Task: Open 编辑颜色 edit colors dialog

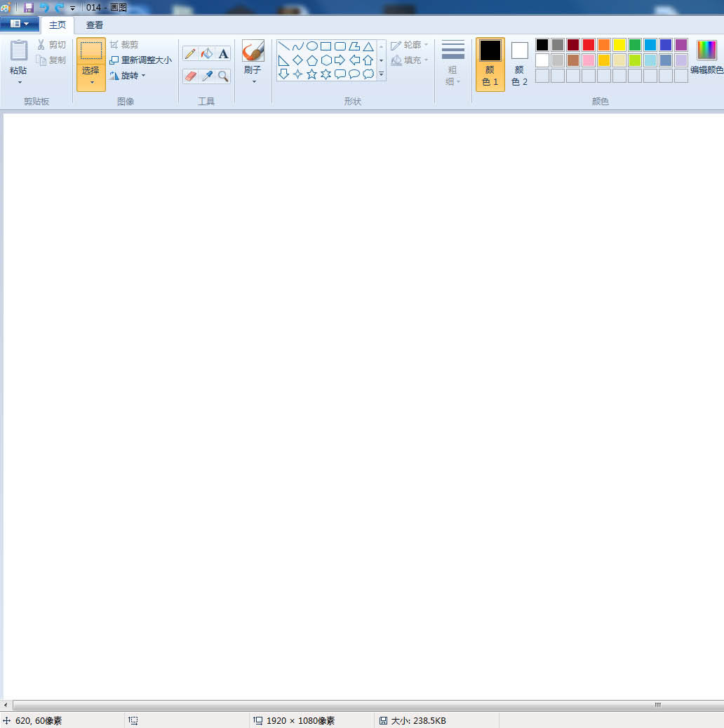Action: pos(707,58)
